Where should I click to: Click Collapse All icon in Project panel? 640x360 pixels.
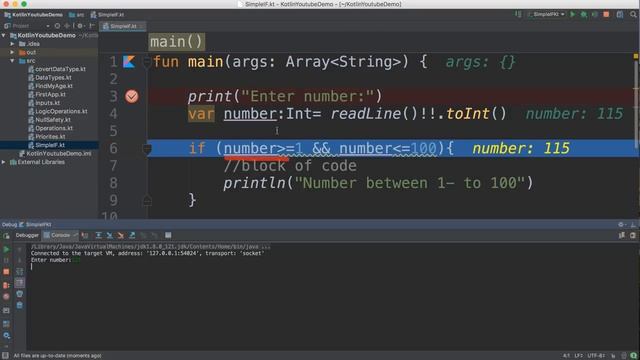coord(67,26)
